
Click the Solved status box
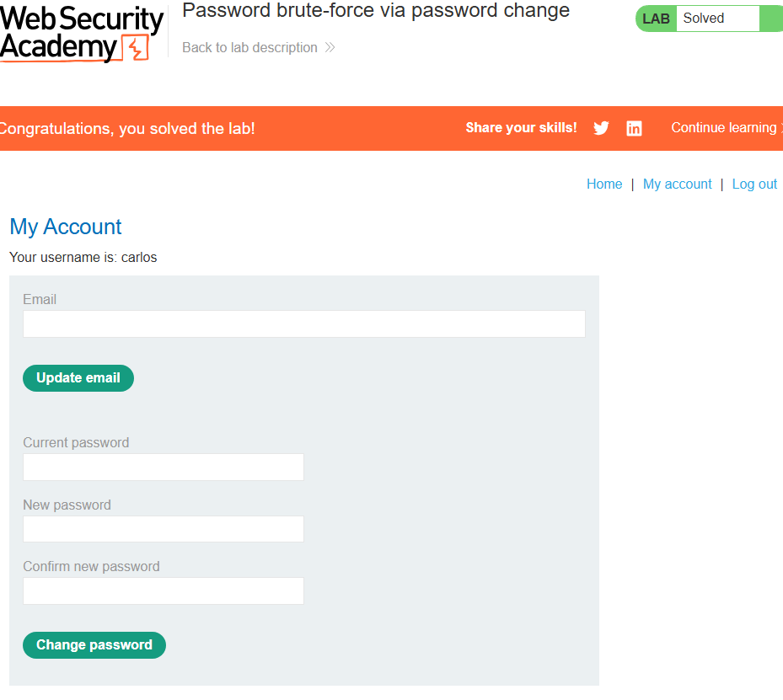(717, 19)
